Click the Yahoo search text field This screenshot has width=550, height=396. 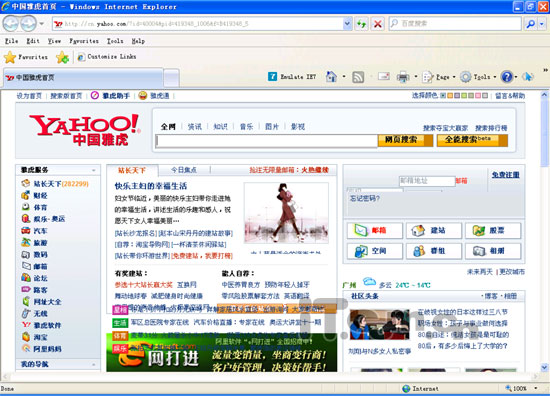(x=267, y=141)
